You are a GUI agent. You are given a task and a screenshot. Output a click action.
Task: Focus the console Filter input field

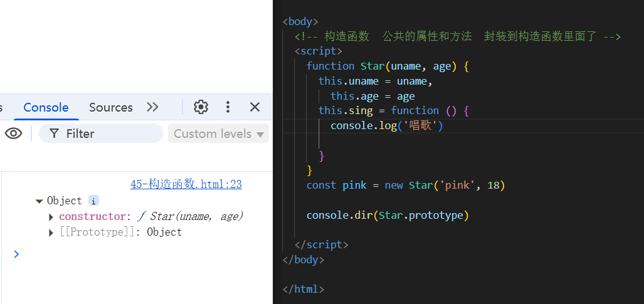(101, 134)
